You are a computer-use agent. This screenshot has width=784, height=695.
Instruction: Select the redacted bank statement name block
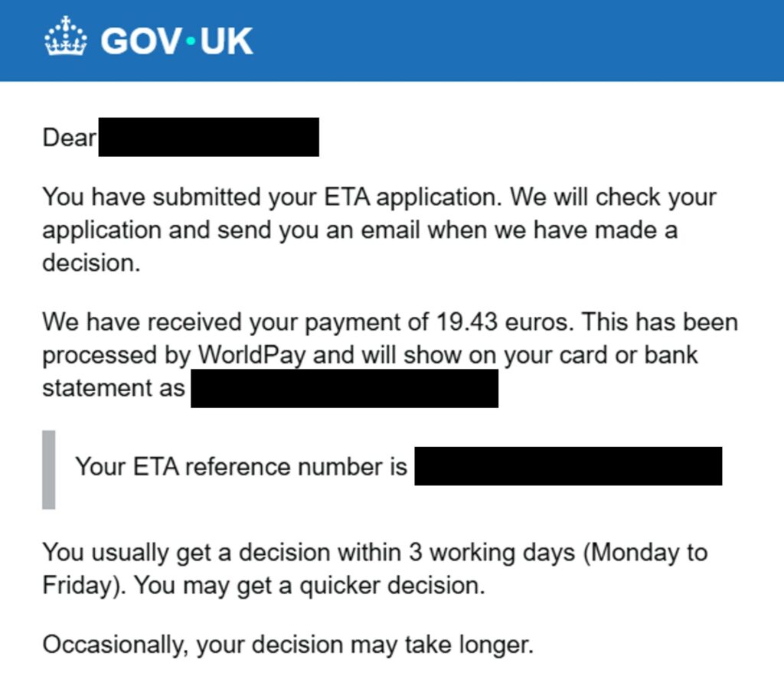coord(345,388)
